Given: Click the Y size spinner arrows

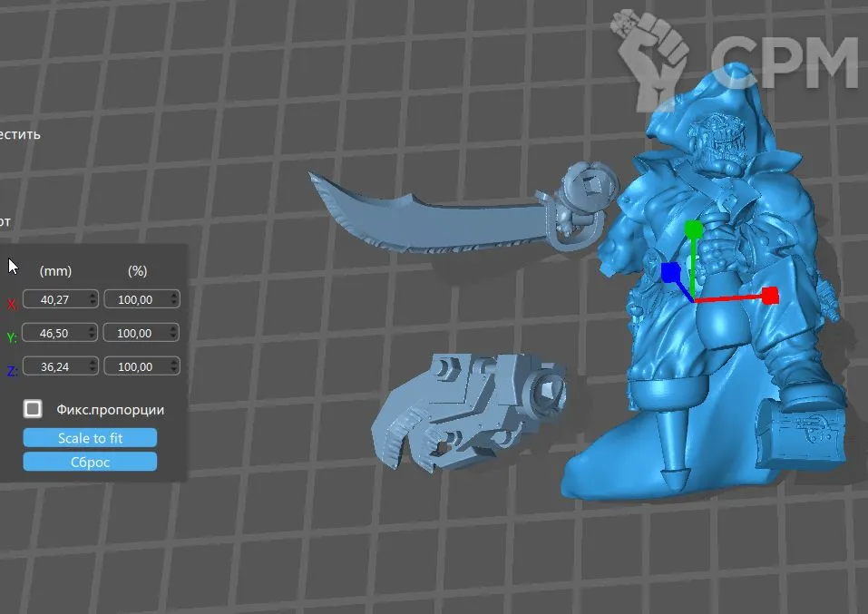Looking at the screenshot, I should [93, 333].
